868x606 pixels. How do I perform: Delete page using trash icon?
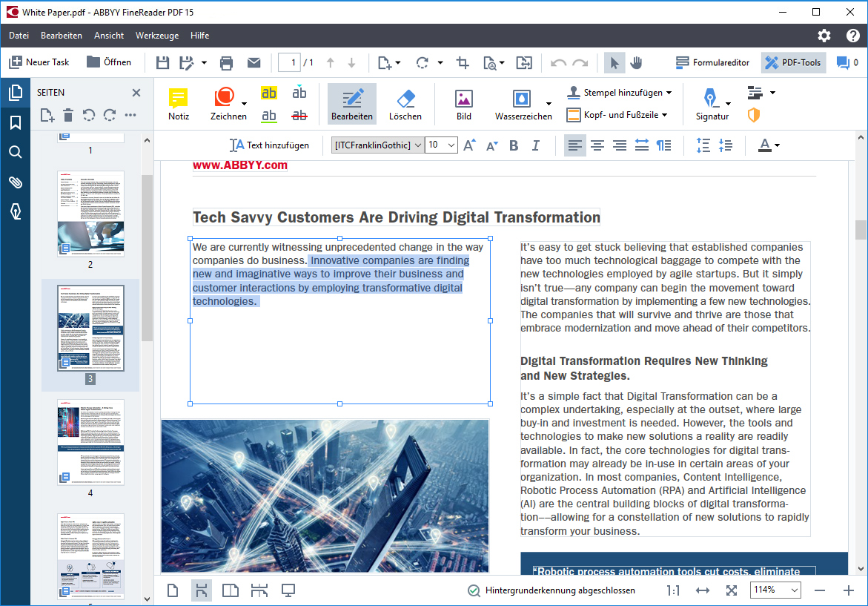pyautogui.click(x=68, y=115)
